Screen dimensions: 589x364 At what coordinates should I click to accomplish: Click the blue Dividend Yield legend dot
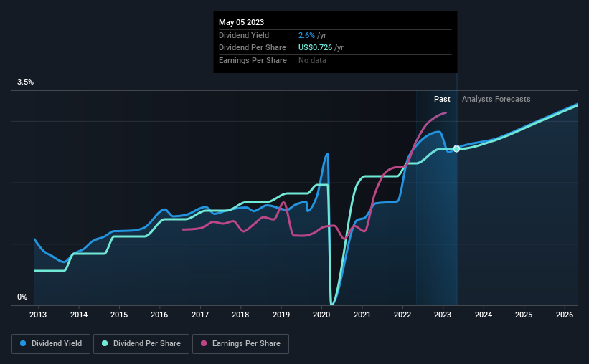coord(23,343)
